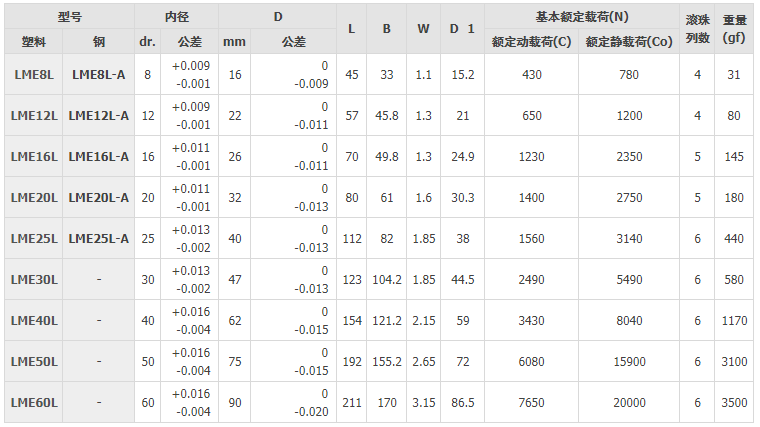The width and height of the screenshot is (760, 427).
Task: Click the 额定静载荷(Co) subheader
Action: pos(629,42)
